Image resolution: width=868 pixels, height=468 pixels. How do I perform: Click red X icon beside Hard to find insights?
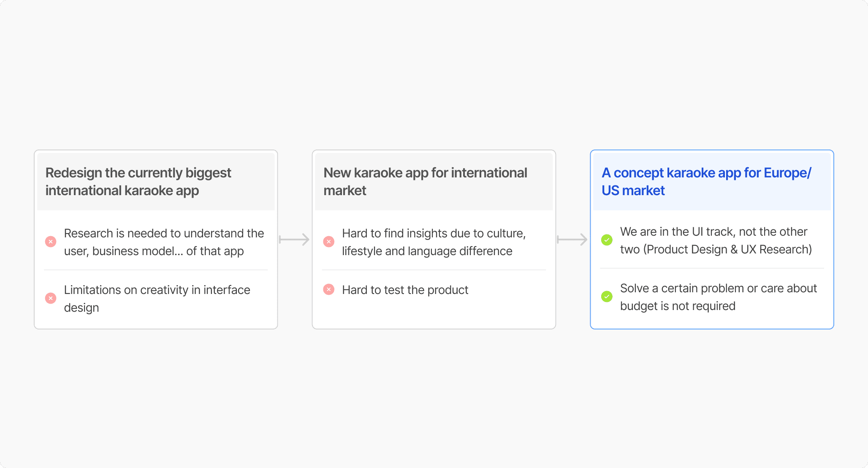click(328, 242)
